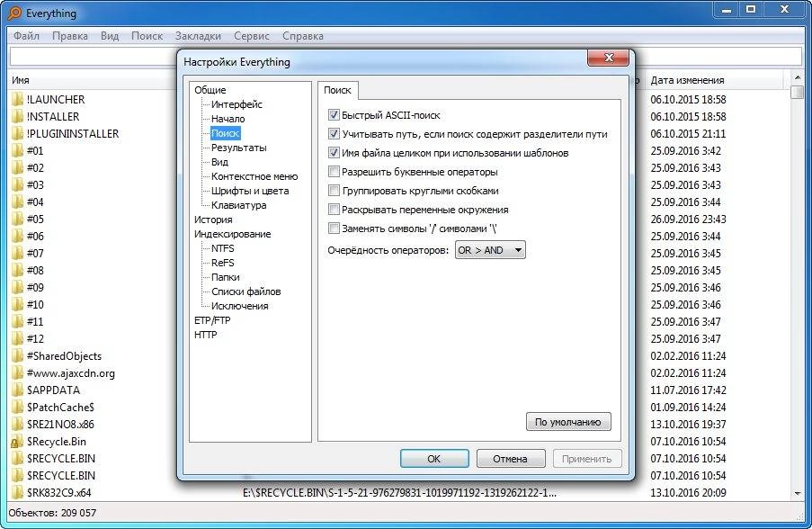Select the #SharedObjects folder icon
This screenshot has height=529, width=812.
18,355
